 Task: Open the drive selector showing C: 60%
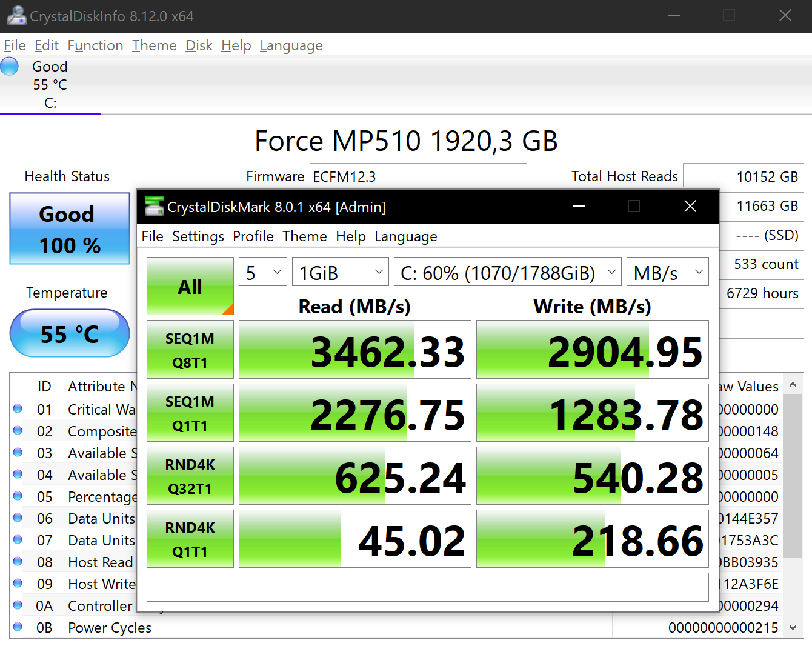point(508,272)
